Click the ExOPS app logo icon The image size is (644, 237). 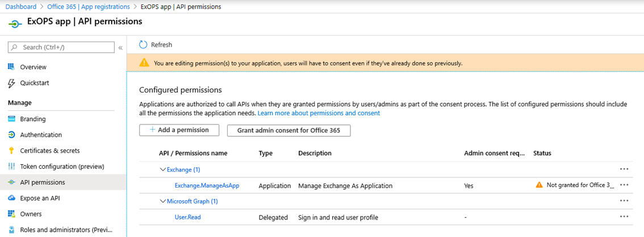15,24
